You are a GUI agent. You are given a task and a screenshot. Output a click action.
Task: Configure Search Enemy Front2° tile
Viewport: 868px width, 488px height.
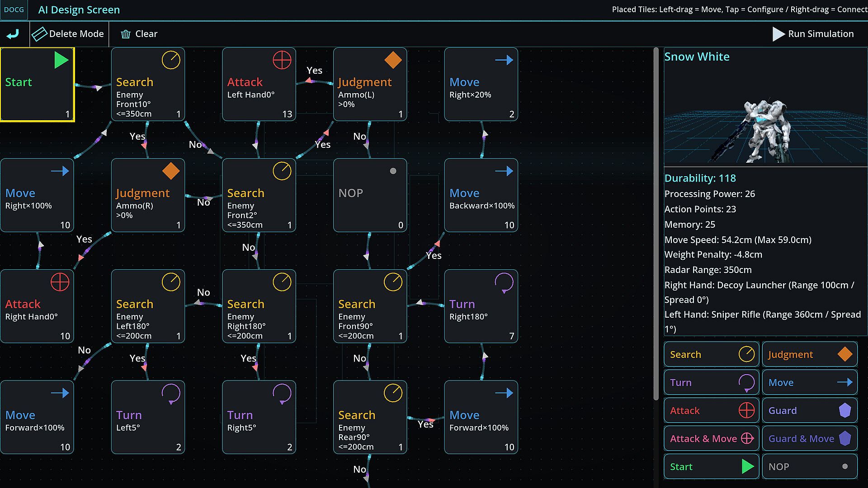[x=259, y=195]
